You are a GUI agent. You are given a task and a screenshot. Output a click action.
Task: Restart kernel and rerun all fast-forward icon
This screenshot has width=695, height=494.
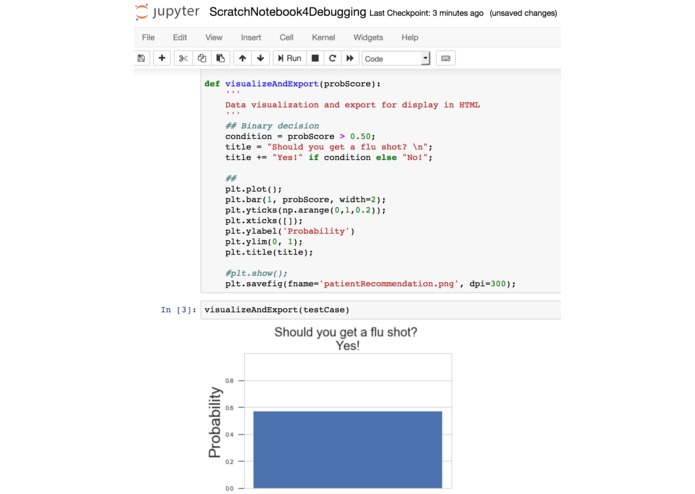click(350, 58)
